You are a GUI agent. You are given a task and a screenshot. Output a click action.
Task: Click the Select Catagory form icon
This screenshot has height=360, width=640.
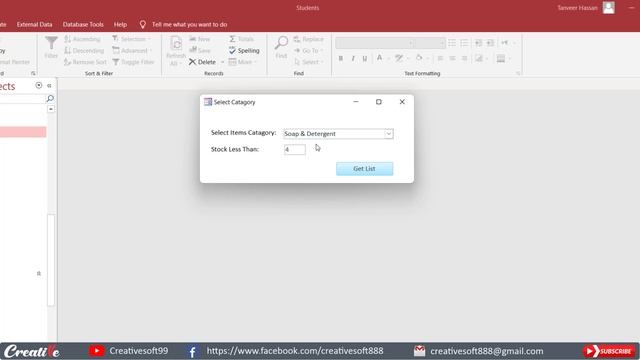tap(208, 102)
